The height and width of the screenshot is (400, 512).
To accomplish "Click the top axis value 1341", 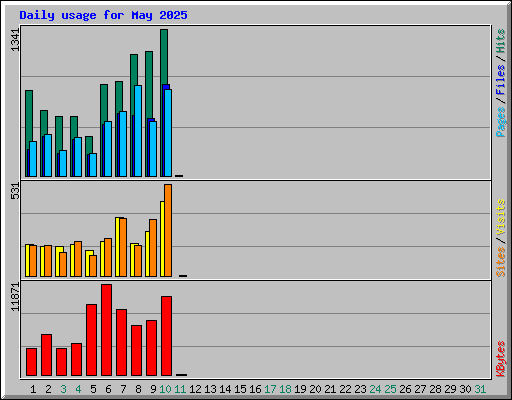I will [15, 40].
